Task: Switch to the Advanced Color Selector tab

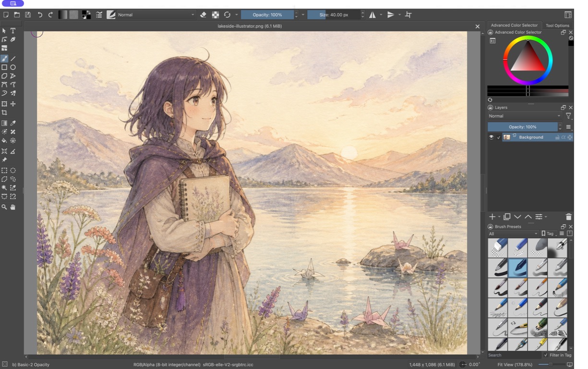Action: [514, 25]
